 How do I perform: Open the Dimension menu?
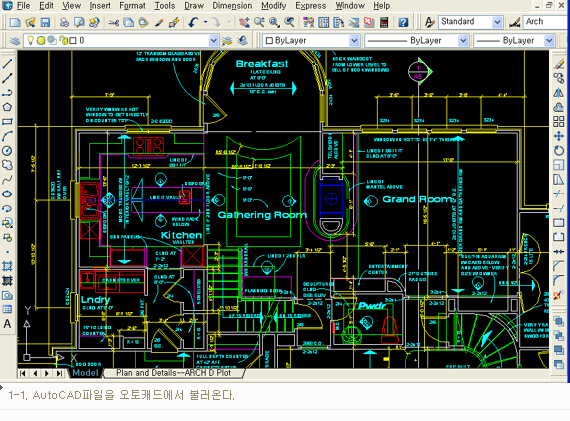click(232, 6)
